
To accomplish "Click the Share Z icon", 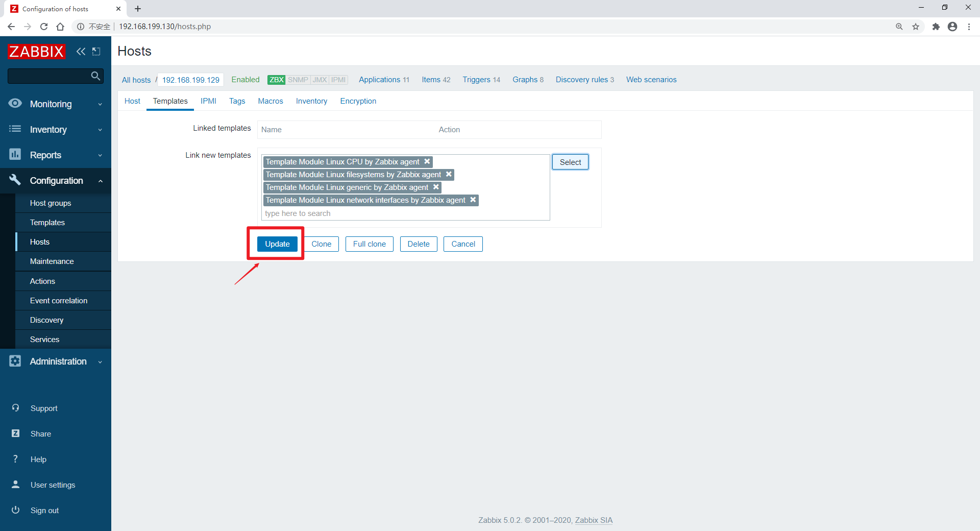I will [x=16, y=433].
